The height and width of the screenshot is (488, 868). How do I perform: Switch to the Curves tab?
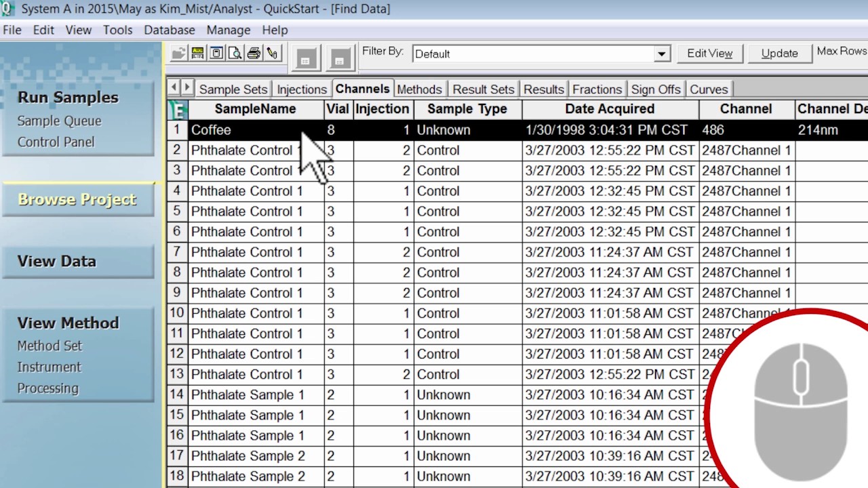(x=709, y=89)
